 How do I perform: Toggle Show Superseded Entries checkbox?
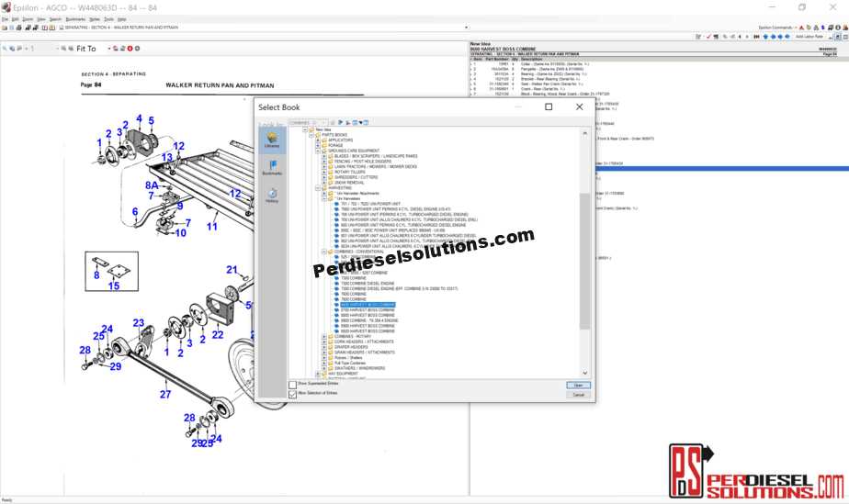(293, 385)
